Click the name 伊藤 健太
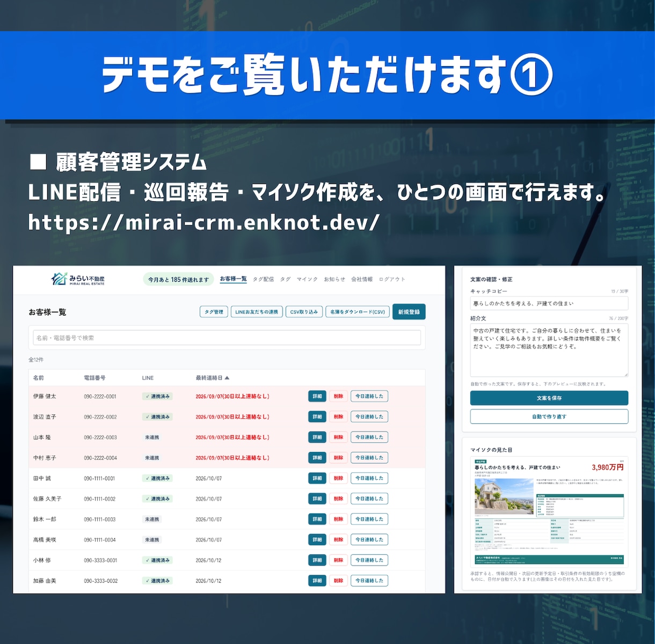 (x=45, y=396)
